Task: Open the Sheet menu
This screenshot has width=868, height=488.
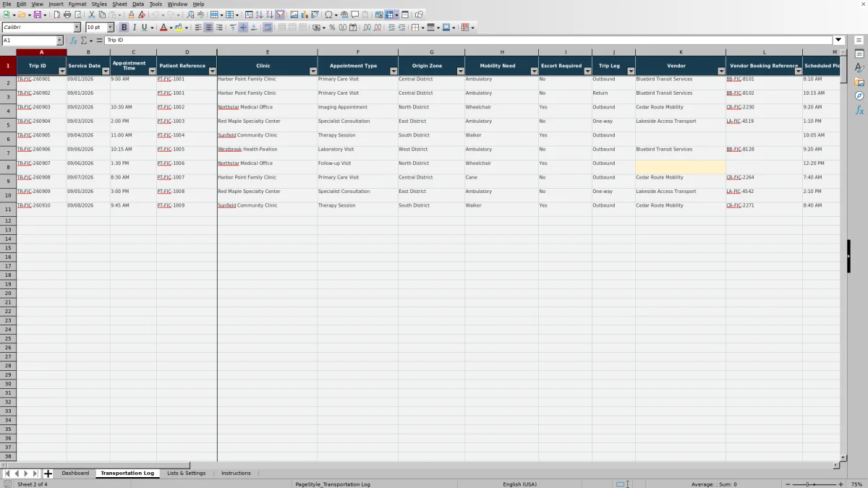Action: pos(119,4)
